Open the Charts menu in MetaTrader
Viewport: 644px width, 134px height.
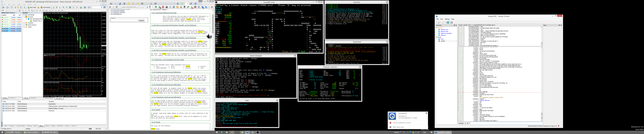click(19, 4)
